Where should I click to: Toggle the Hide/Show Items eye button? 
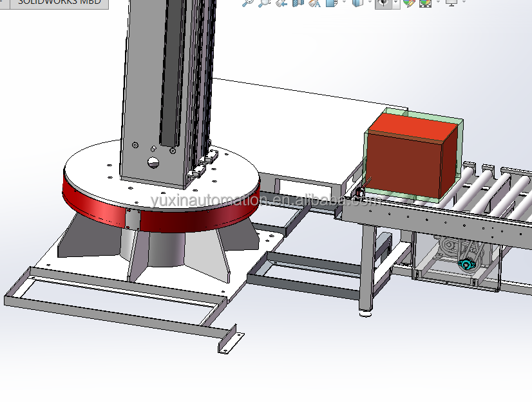[x=383, y=3]
